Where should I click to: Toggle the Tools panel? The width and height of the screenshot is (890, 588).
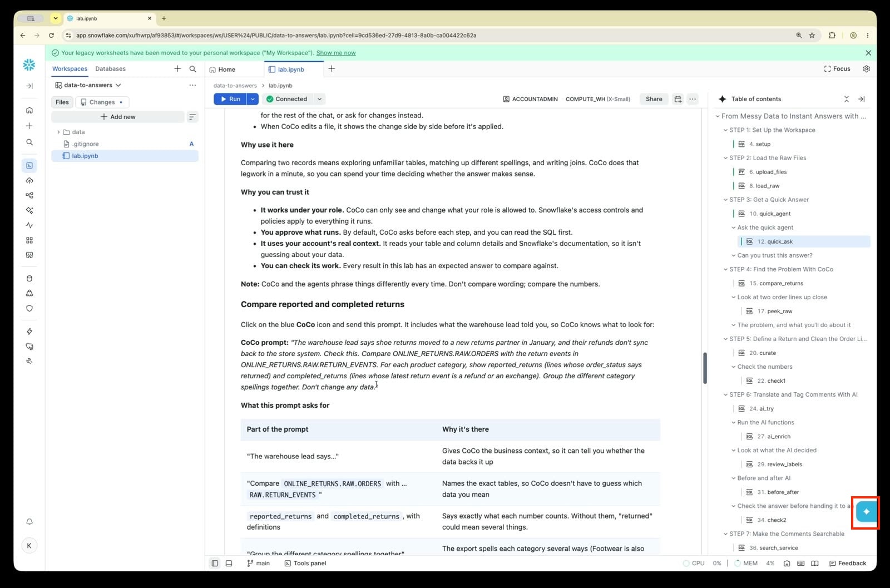(305, 564)
